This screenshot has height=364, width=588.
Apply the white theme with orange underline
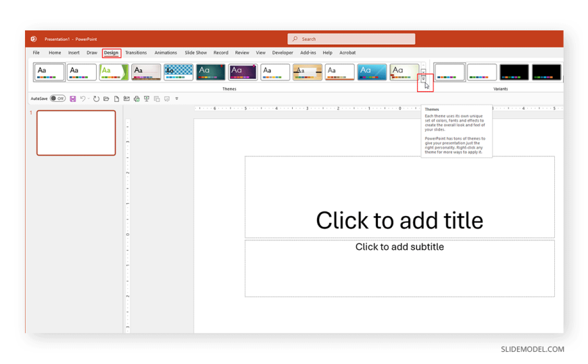[339, 72]
